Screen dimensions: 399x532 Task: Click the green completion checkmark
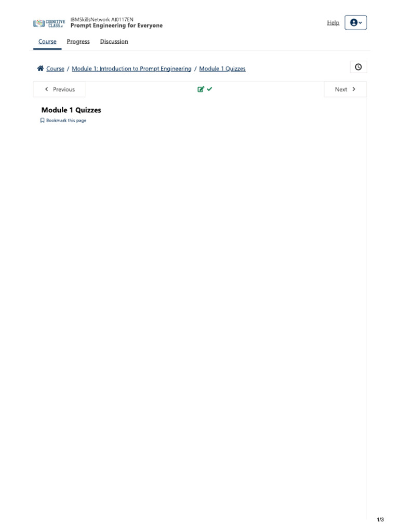pyautogui.click(x=210, y=89)
